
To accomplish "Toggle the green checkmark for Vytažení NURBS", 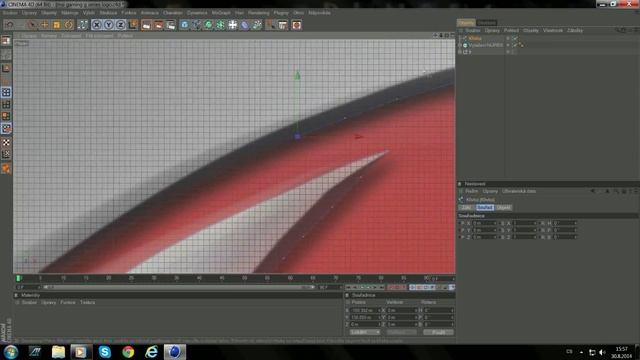I will click(515, 45).
